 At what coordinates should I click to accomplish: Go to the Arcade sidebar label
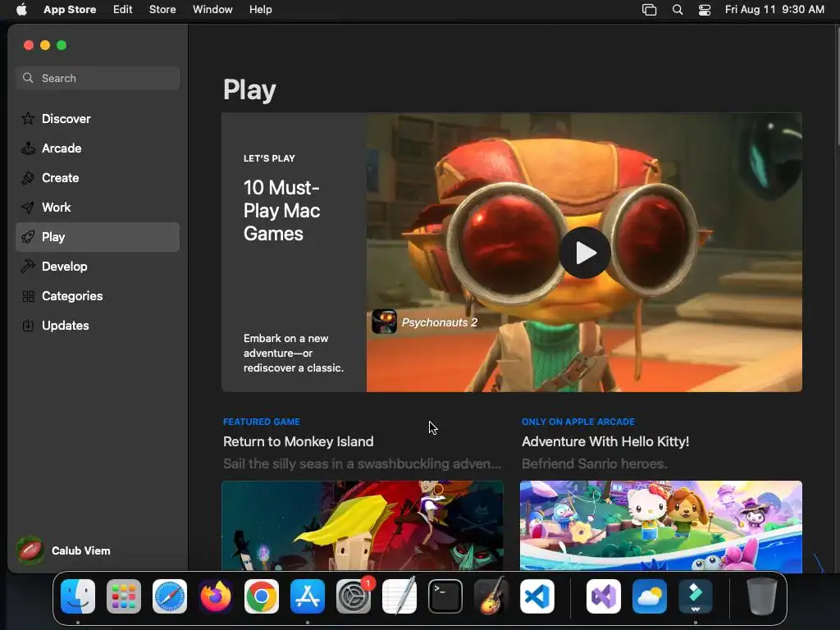tap(62, 148)
